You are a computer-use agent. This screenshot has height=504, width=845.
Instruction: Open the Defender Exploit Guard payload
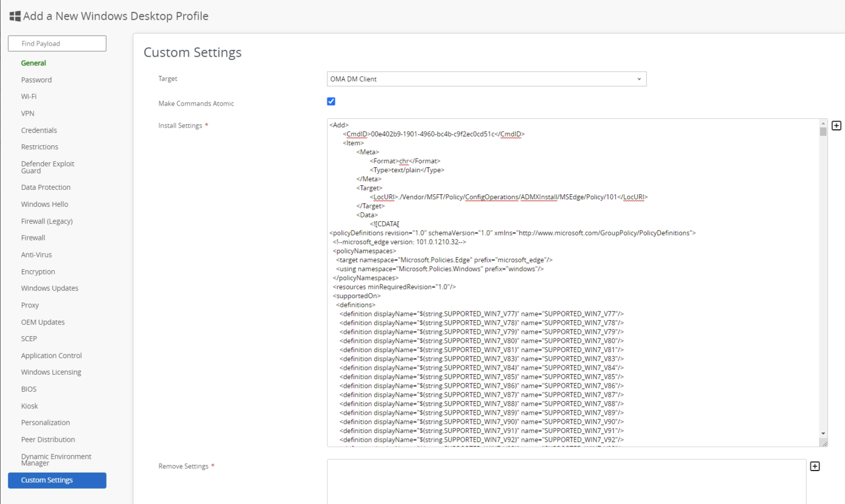47,167
